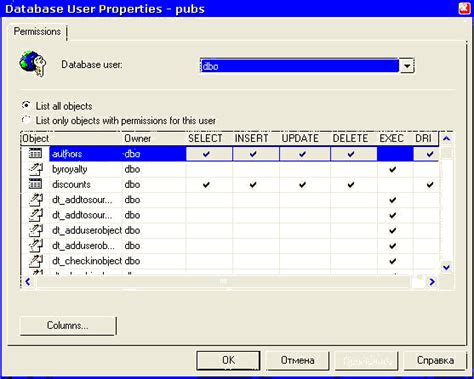
Task: Confirm with the OK button
Action: (229, 360)
